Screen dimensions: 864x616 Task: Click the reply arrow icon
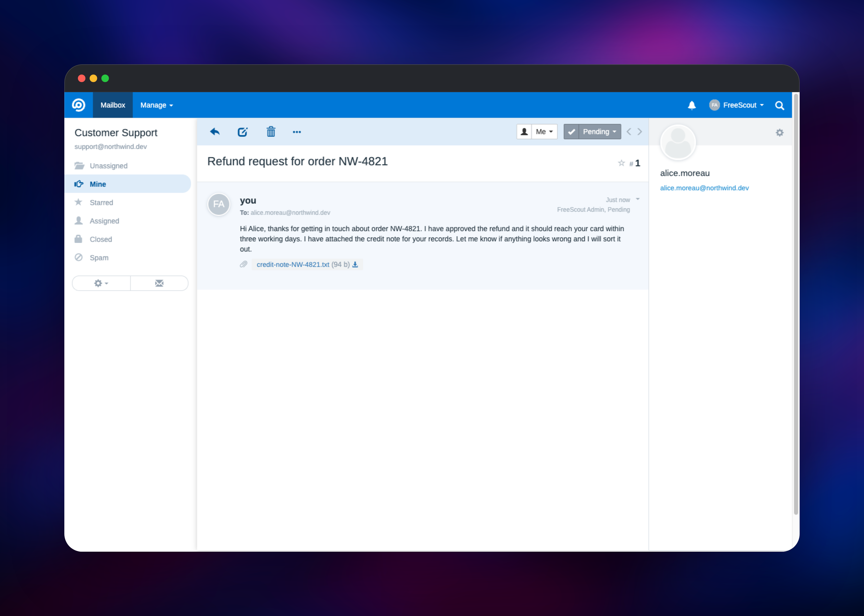click(x=215, y=132)
